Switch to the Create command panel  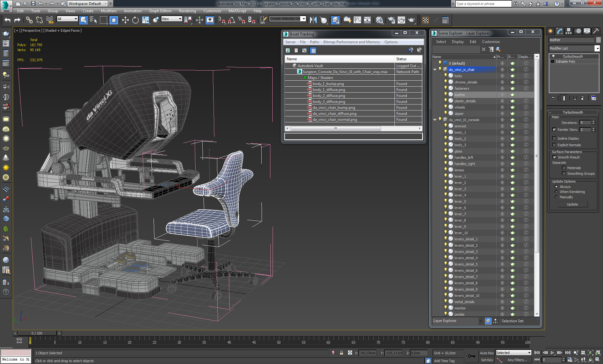pyautogui.click(x=551, y=31)
